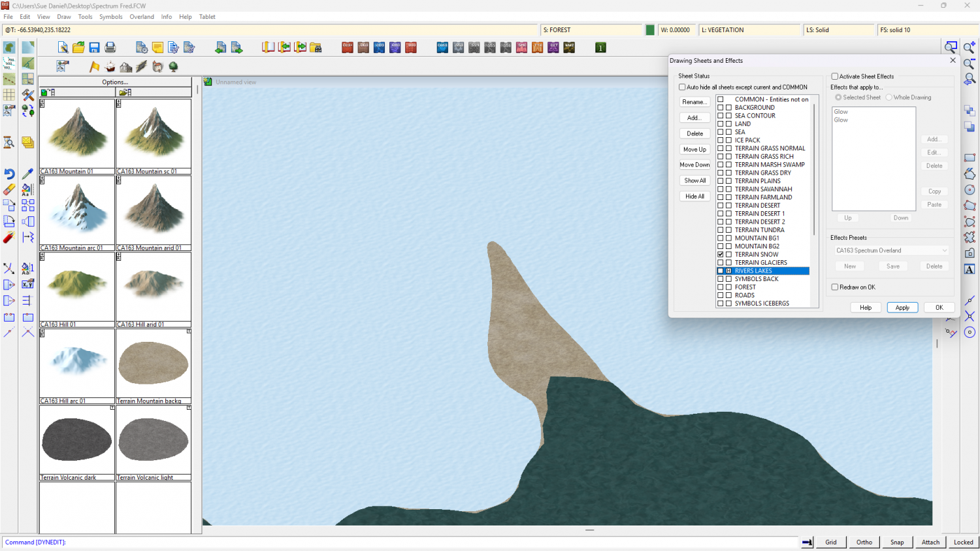Open the Symbols menu
The image size is (980, 551).
tap(110, 17)
